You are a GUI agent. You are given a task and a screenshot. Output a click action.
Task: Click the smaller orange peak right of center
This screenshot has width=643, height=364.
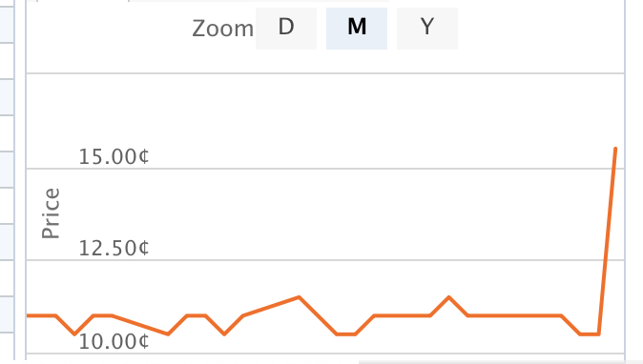coord(448,297)
